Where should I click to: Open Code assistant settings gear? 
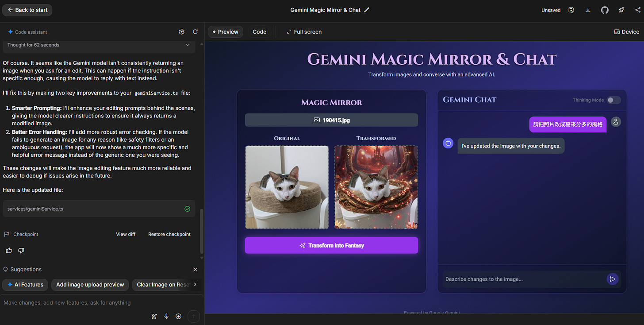(x=181, y=32)
